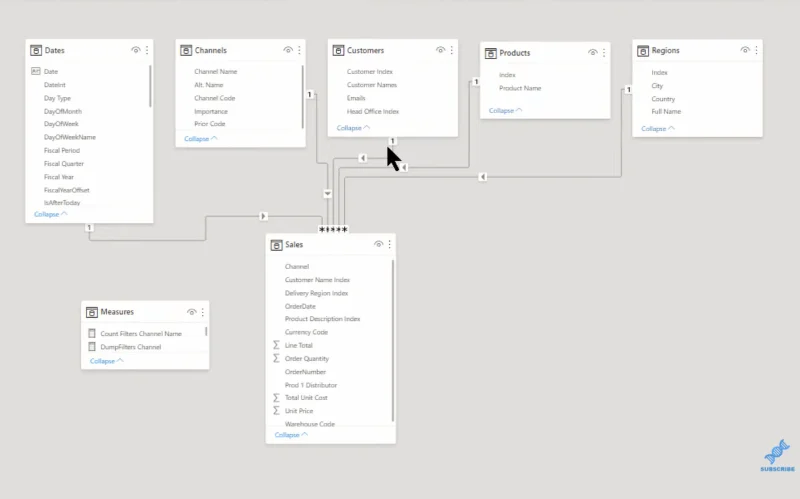Select Importance field in Channels

coord(211,111)
